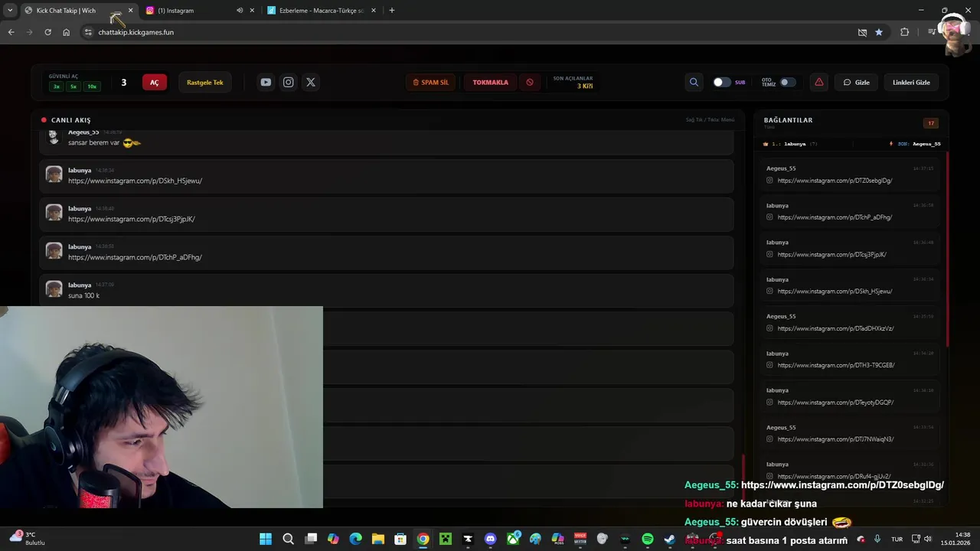Viewport: 980px width, 551px height.
Task: Click Instagram icon beside DTZ0sebgIDg link
Action: pos(770,181)
